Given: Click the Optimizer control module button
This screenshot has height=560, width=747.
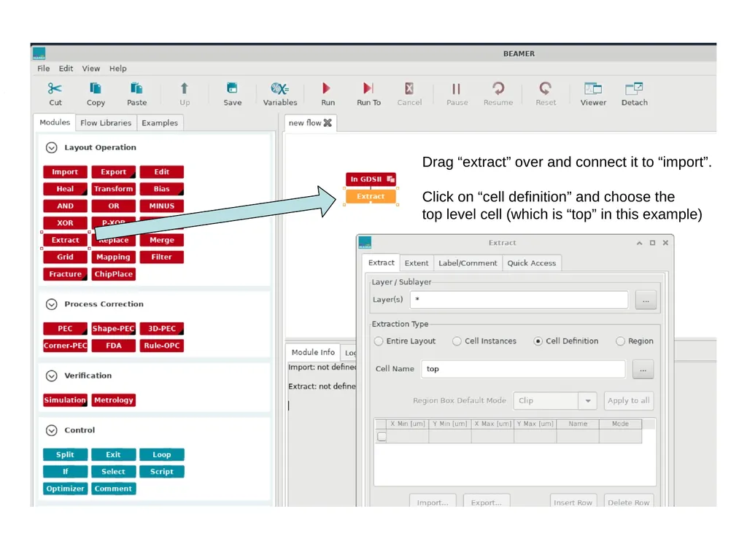Looking at the screenshot, I should tap(65, 489).
